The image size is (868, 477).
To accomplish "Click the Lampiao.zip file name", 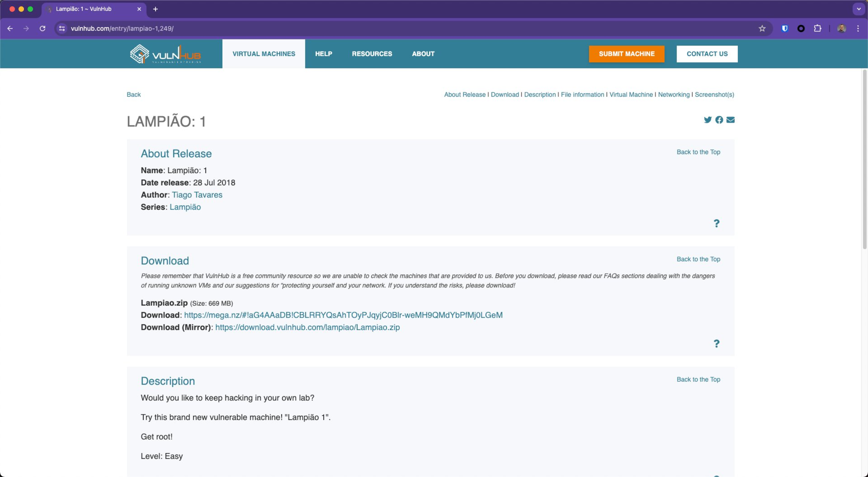I will point(164,303).
